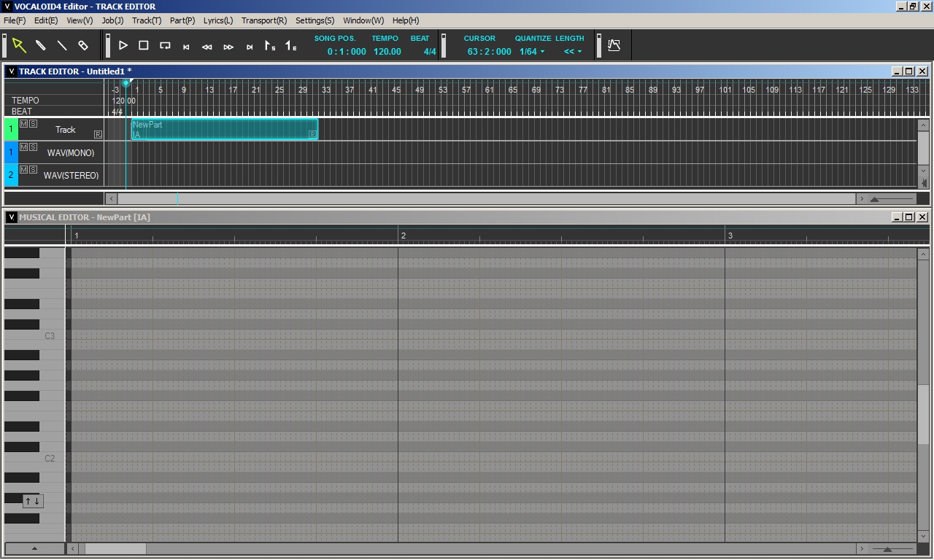Mute the Track with the M button

click(x=23, y=124)
